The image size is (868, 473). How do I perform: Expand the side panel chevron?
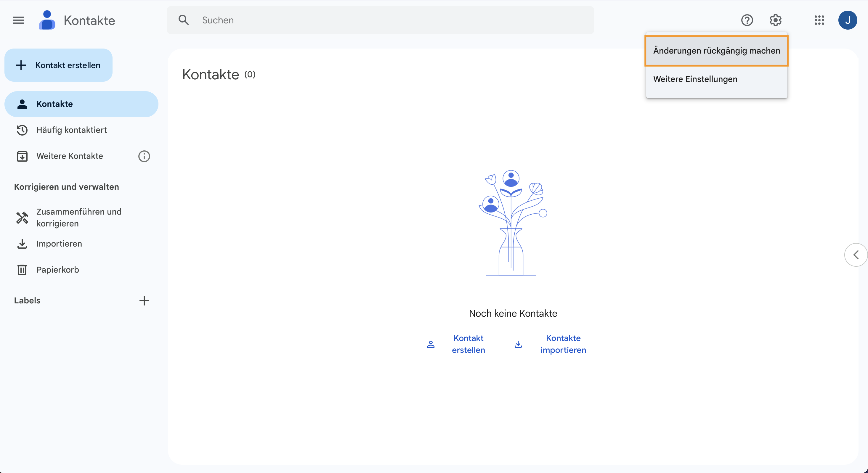[x=856, y=255]
